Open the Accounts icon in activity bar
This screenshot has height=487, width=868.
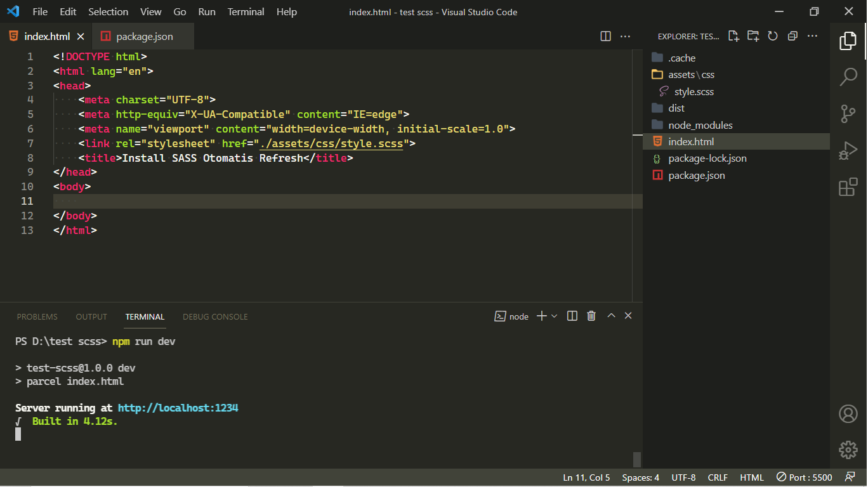coord(848,413)
